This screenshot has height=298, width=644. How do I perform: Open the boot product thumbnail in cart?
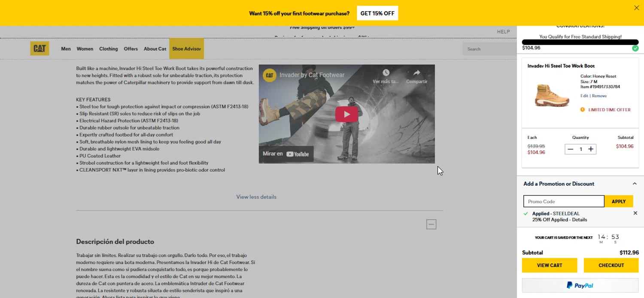[552, 95]
